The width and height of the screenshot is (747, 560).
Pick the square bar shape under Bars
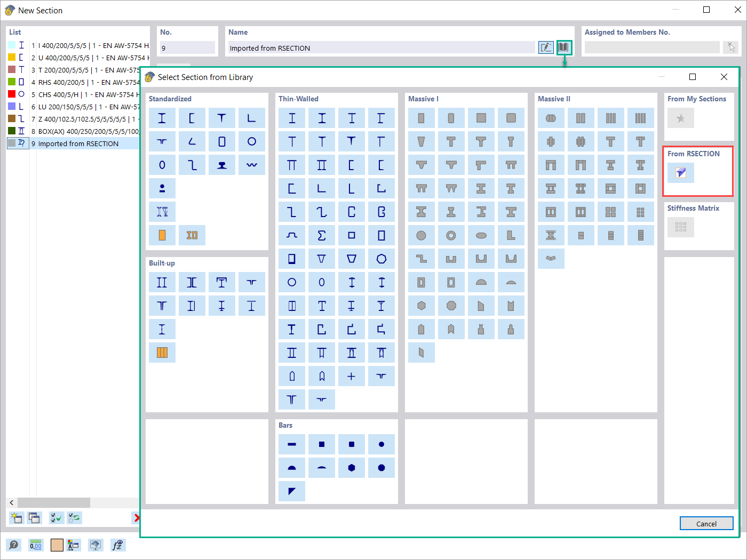[x=322, y=444]
